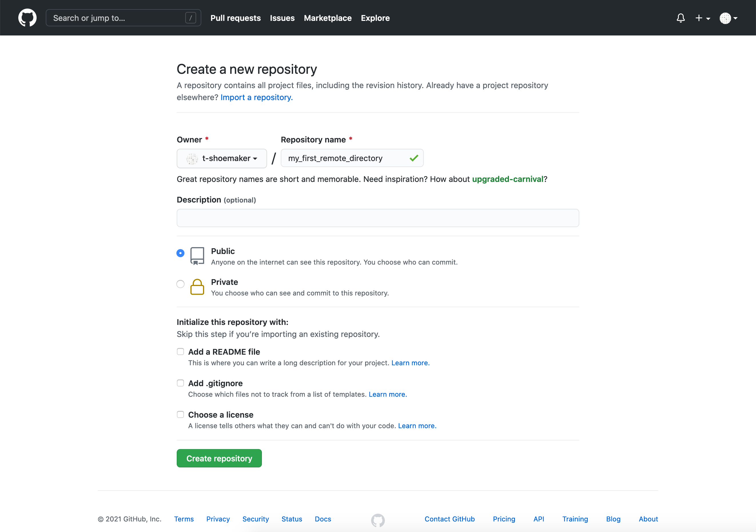This screenshot has width=756, height=532.
Task: Click the Private repository lock icon
Action: 197,287
